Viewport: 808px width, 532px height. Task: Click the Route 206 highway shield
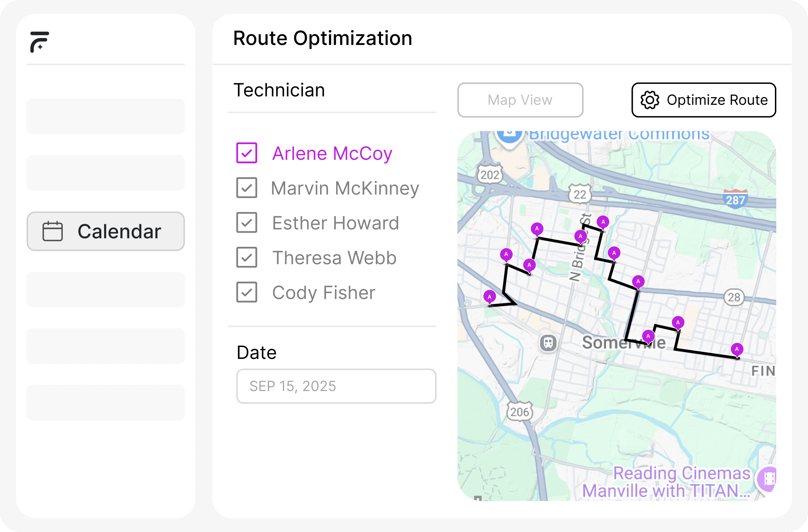coord(520,412)
